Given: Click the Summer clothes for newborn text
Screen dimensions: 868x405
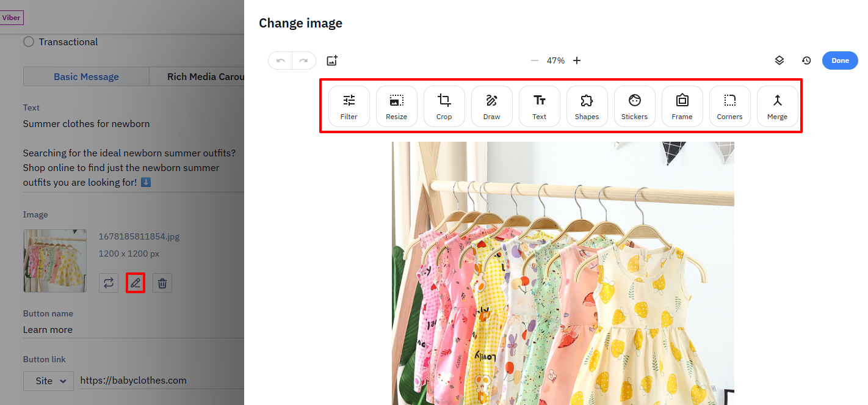Looking at the screenshot, I should click(86, 123).
